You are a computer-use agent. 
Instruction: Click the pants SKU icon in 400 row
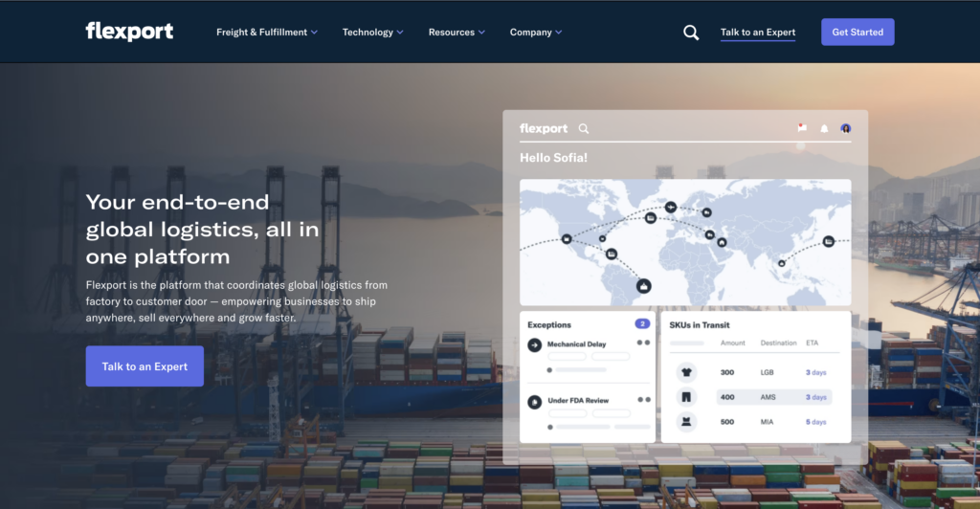point(686,397)
